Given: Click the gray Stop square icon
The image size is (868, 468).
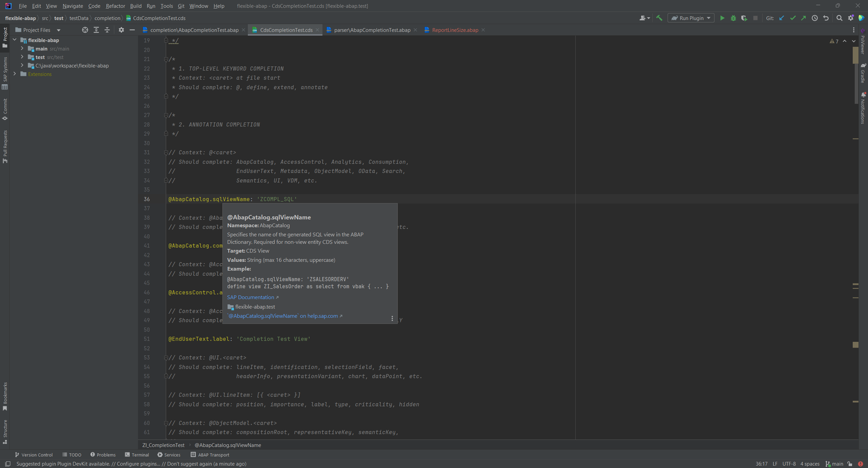Looking at the screenshot, I should click(x=755, y=18).
